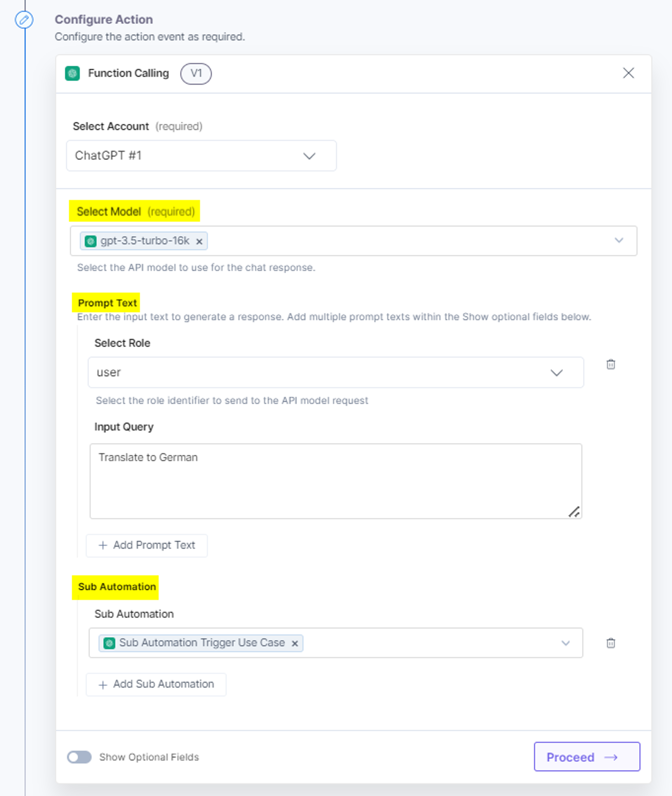
Task: Expand the Sub Automation dropdown arrow
Action: 565,643
